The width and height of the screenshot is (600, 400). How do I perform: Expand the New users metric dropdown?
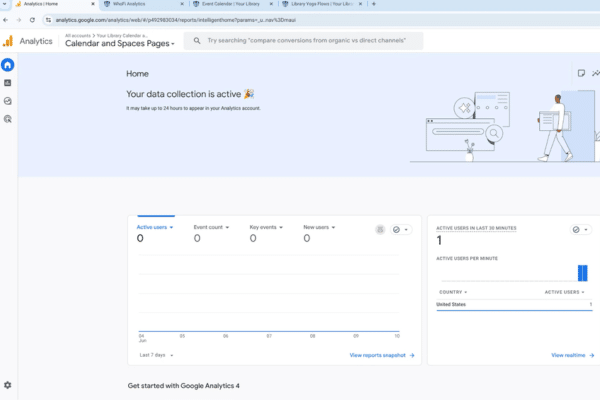pyautogui.click(x=319, y=227)
